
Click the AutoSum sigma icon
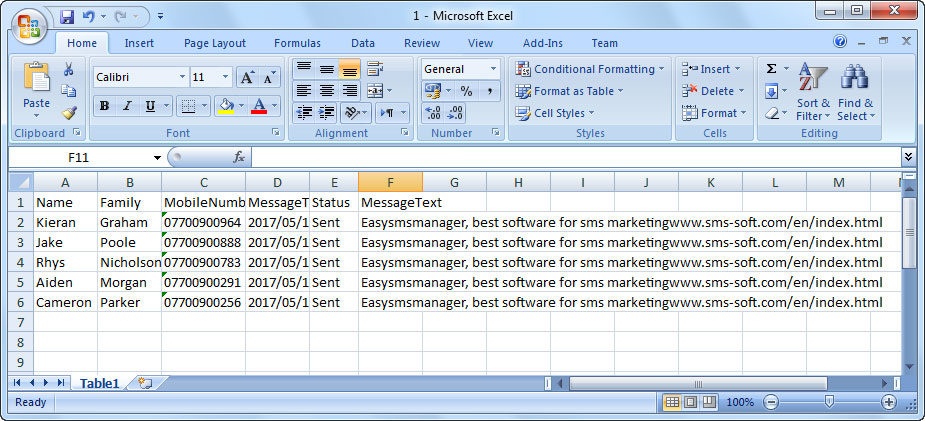771,69
